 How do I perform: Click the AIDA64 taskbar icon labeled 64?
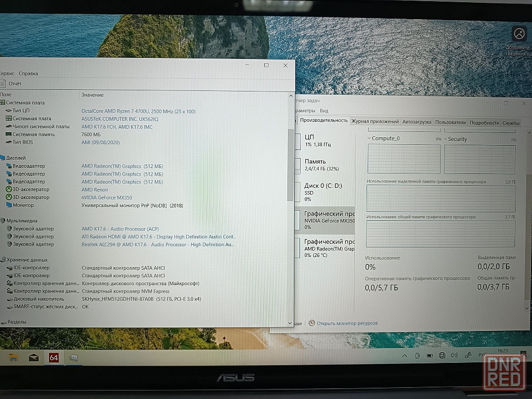coord(54,358)
